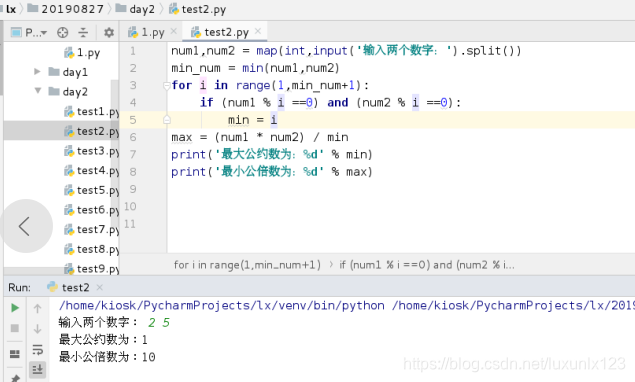This screenshot has height=382, width=635.
Task: Expand the day1 folder arrow
Action: (x=37, y=72)
